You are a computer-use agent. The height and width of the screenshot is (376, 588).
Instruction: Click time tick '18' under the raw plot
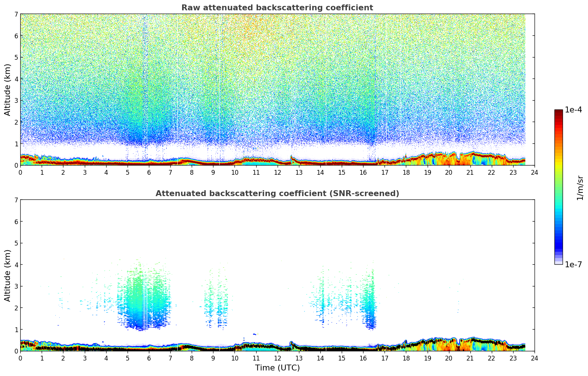tap(406, 172)
